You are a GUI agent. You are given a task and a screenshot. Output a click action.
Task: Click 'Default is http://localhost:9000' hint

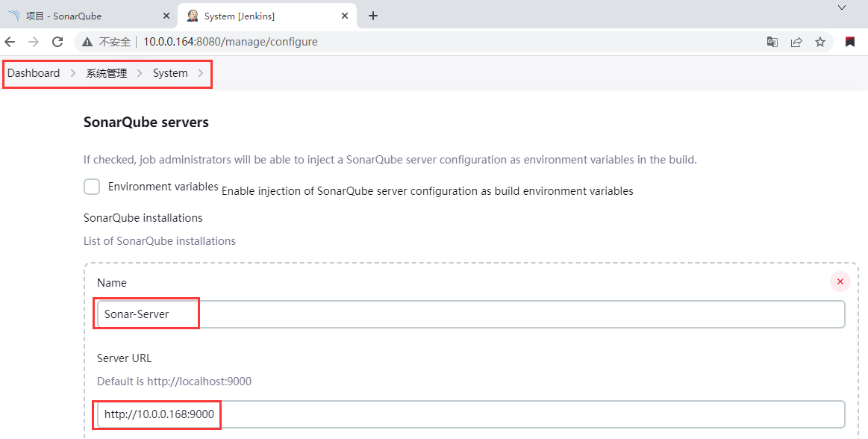[174, 382]
